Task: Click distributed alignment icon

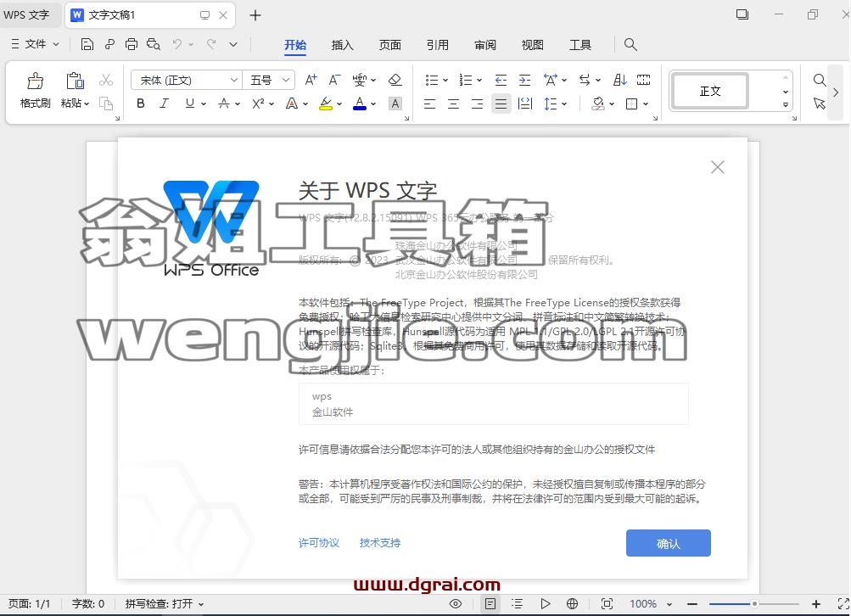Action: pos(525,104)
